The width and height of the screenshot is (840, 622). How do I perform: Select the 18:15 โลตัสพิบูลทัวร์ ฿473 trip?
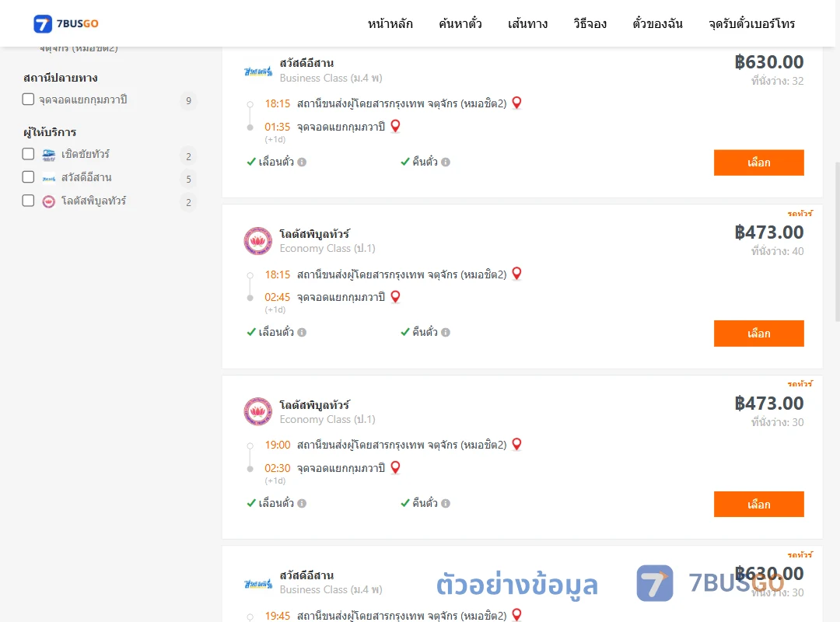(x=758, y=334)
